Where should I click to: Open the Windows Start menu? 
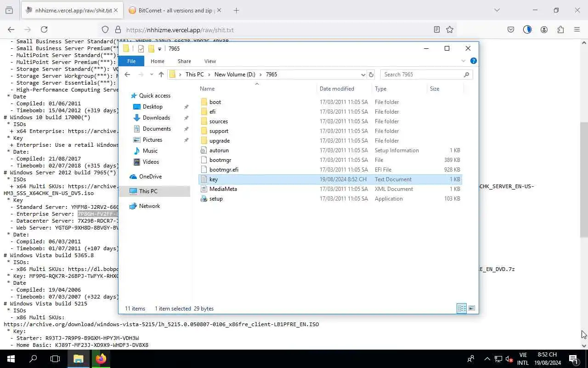tap(11, 359)
